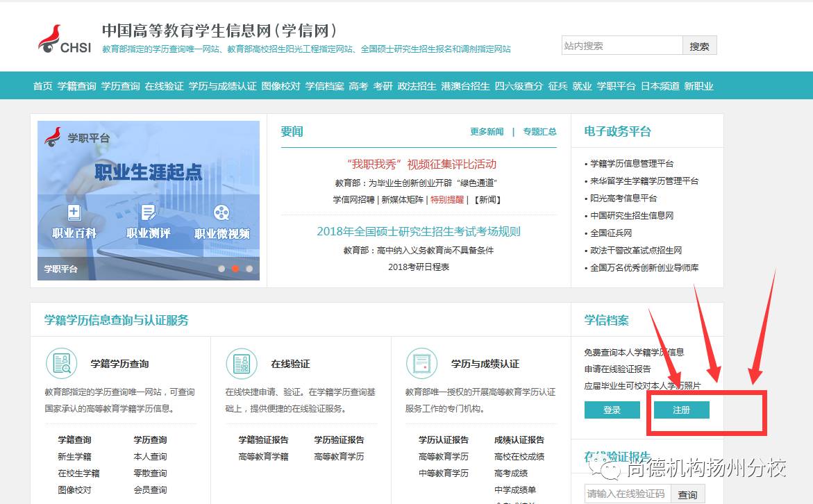Open 学历查询 navigation item
This screenshot has width=813, height=504.
pos(120,86)
